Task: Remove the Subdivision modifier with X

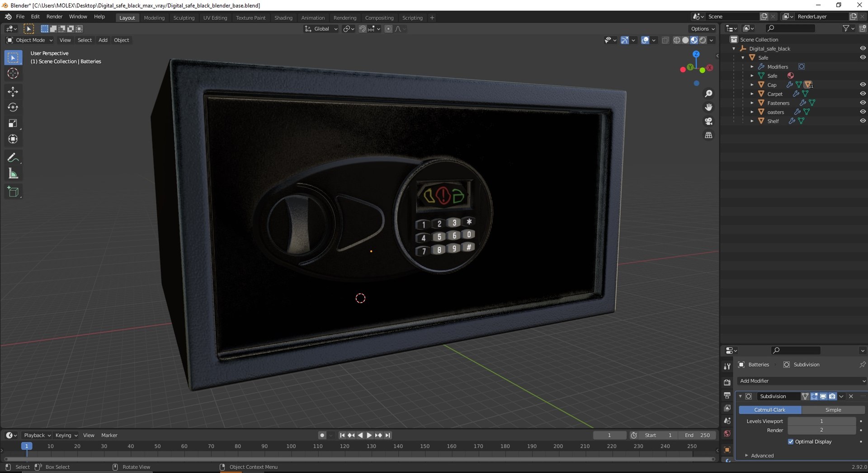Action: click(851, 396)
